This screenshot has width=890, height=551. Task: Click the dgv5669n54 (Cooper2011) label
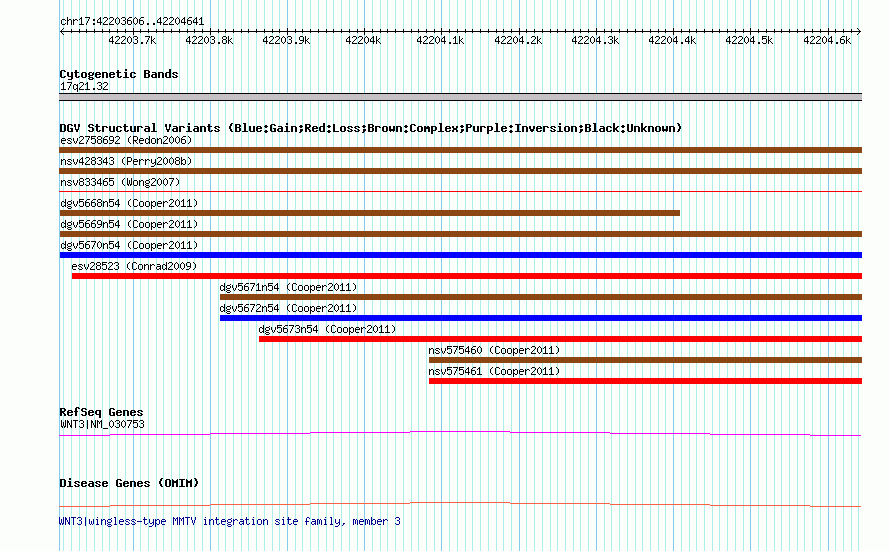coord(129,224)
